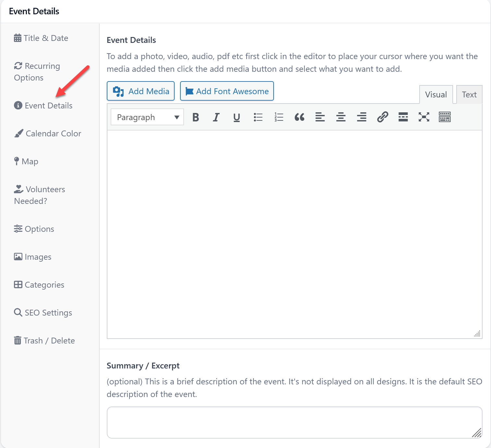Switch to the Visual editor tab

[x=436, y=95]
